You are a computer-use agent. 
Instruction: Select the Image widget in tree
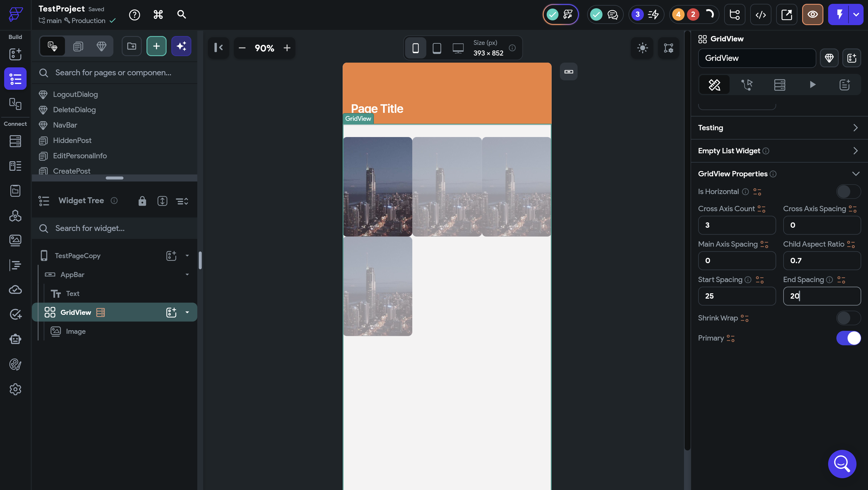(76, 331)
